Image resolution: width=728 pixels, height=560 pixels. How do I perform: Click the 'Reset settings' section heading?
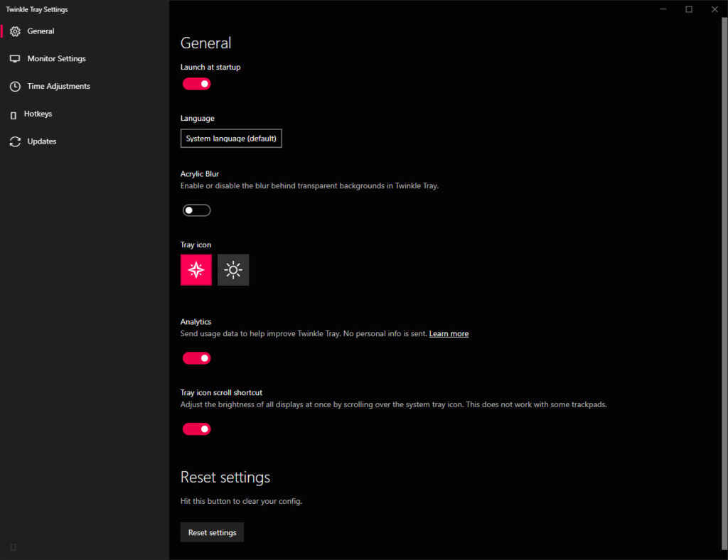tap(225, 478)
